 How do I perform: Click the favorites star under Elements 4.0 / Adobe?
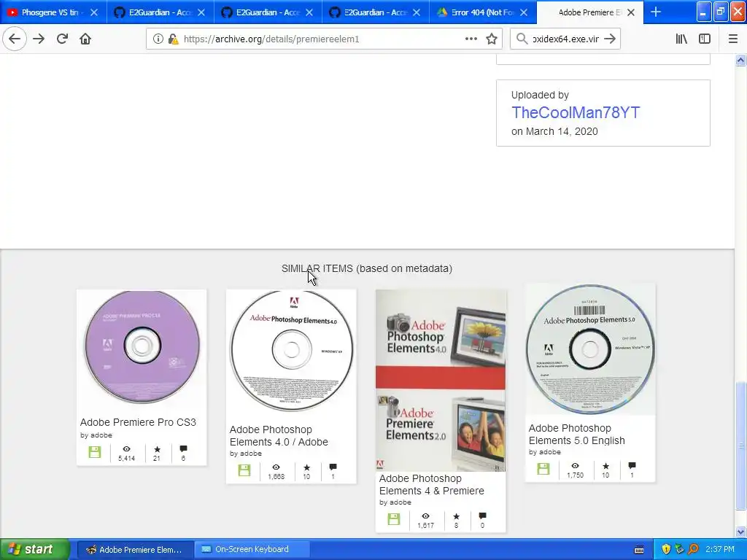click(306, 467)
